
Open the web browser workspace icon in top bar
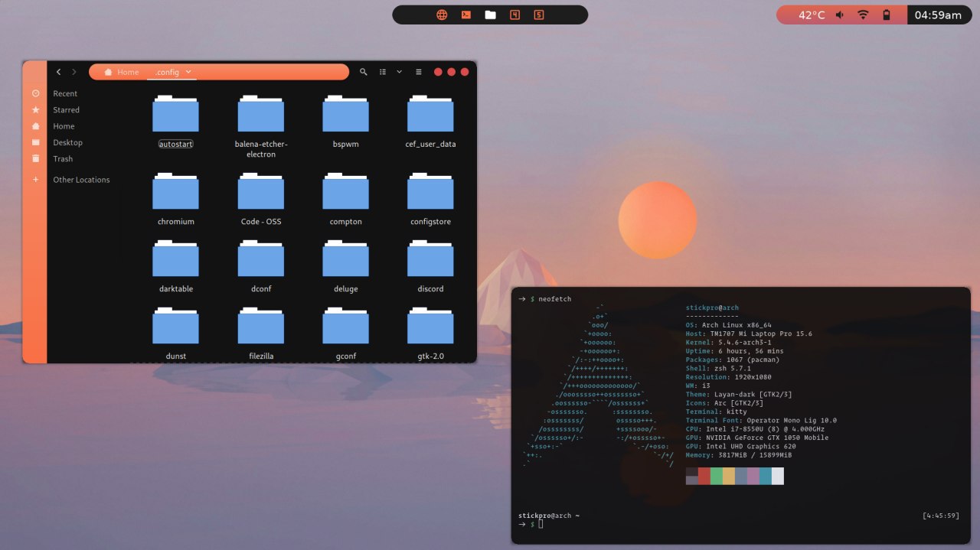[442, 15]
